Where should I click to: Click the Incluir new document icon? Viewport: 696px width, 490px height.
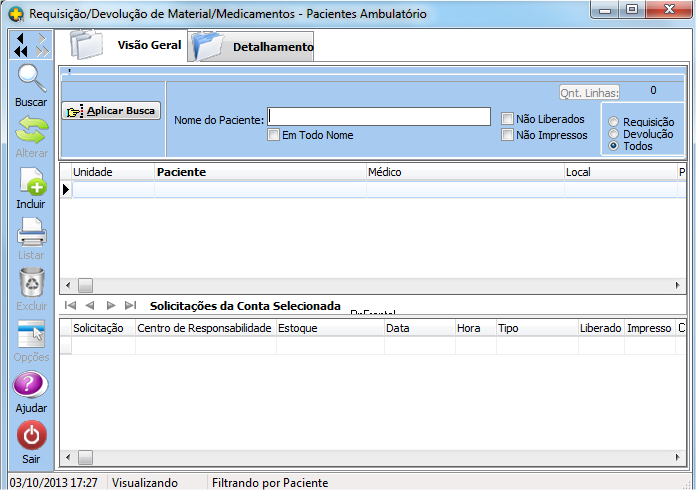pos(30,182)
